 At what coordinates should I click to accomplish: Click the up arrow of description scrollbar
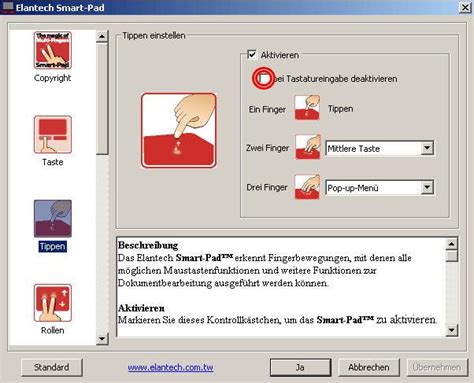452,244
